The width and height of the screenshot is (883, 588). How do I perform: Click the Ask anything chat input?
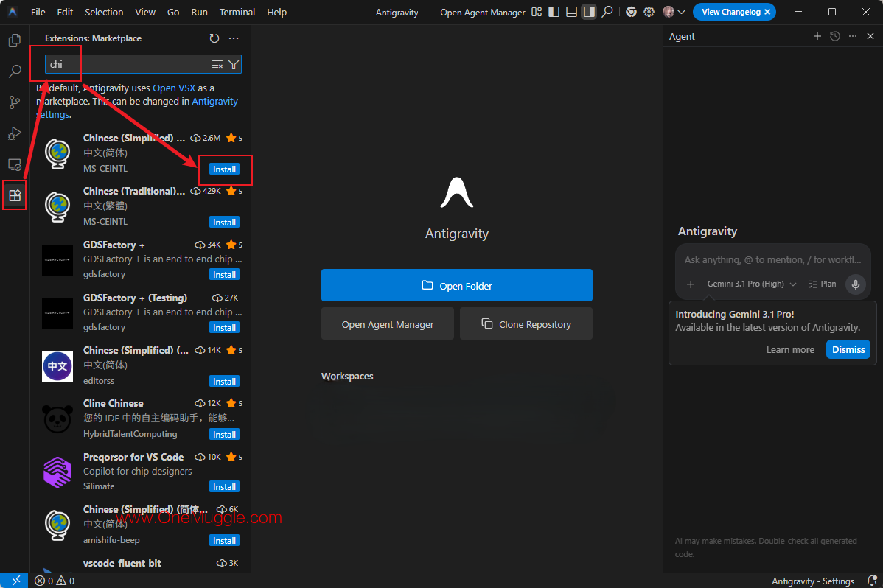click(x=772, y=259)
